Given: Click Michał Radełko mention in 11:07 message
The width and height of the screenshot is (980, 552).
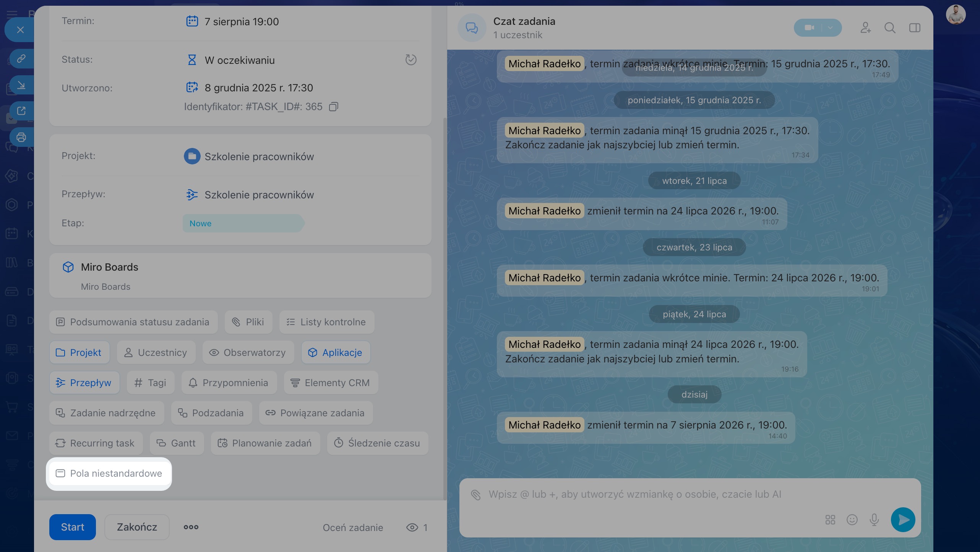Looking at the screenshot, I should [x=544, y=211].
